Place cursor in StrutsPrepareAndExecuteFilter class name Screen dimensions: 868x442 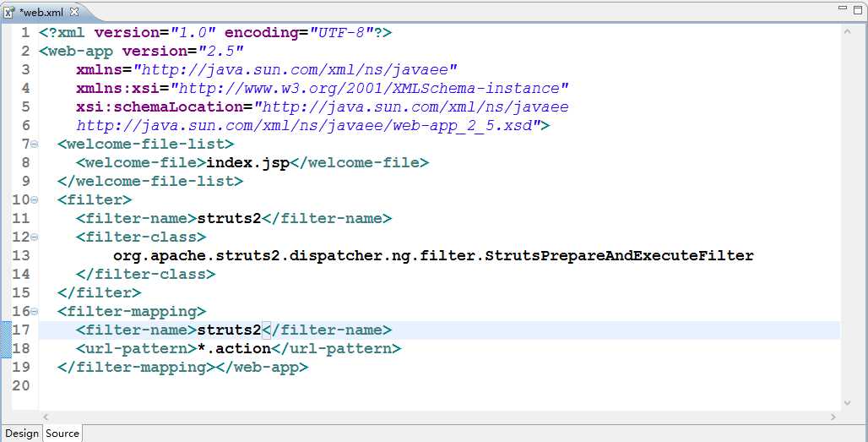click(x=620, y=255)
